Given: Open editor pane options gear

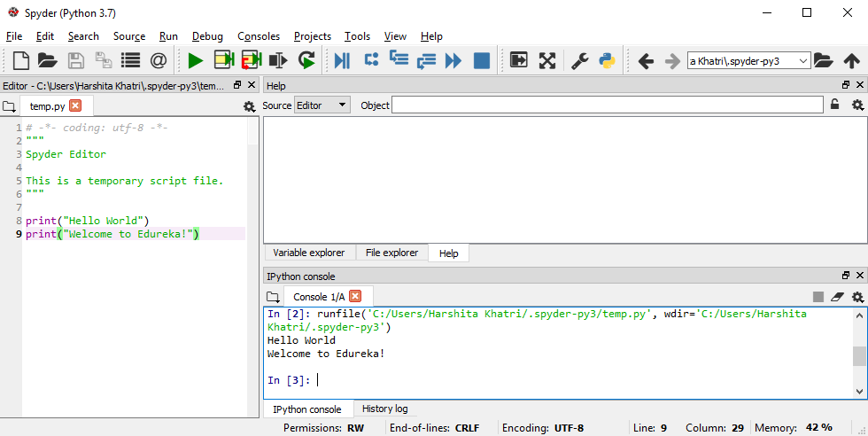Looking at the screenshot, I should click(249, 106).
